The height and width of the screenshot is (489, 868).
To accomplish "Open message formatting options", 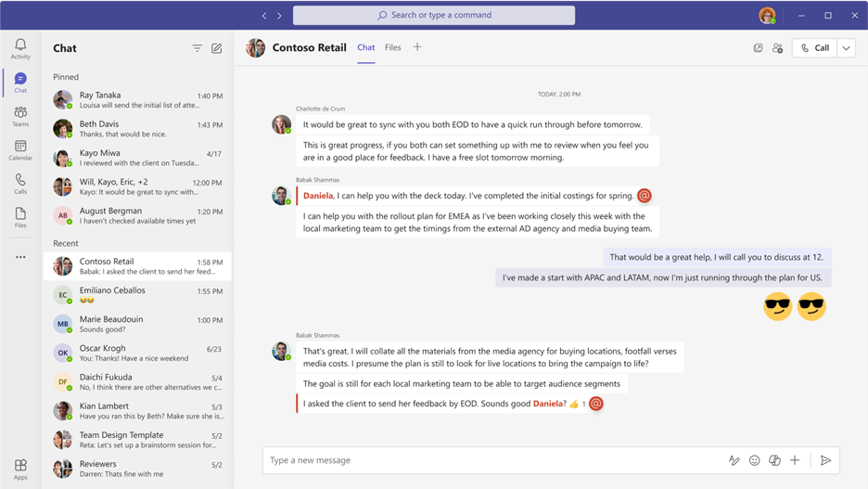I will click(734, 460).
